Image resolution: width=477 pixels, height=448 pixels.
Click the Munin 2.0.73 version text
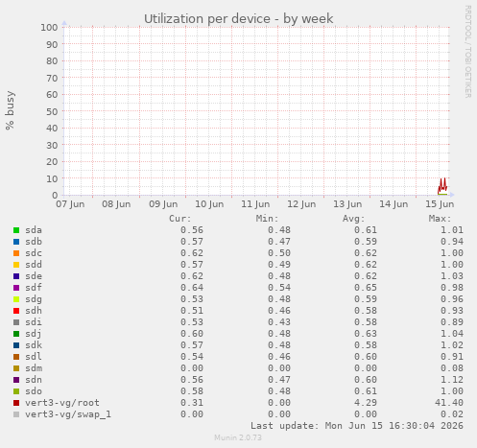coord(238,437)
